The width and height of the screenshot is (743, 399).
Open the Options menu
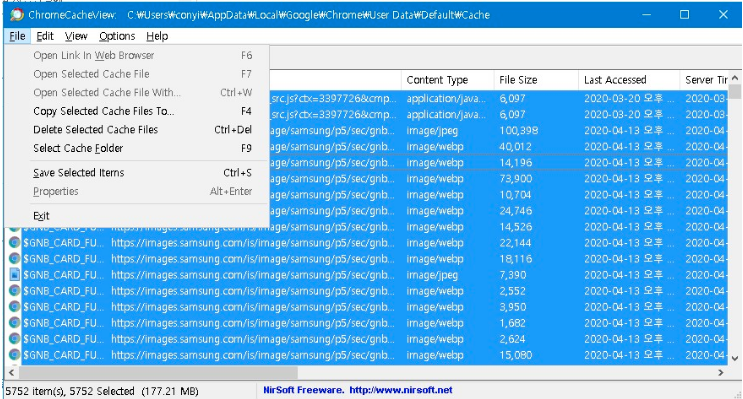pos(117,36)
